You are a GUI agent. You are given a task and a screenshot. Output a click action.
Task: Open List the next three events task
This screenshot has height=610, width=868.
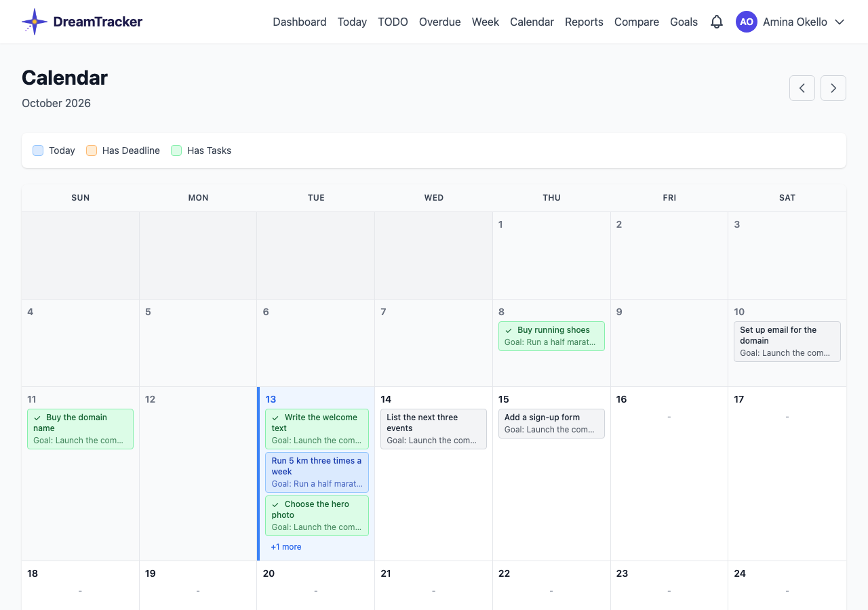(433, 429)
